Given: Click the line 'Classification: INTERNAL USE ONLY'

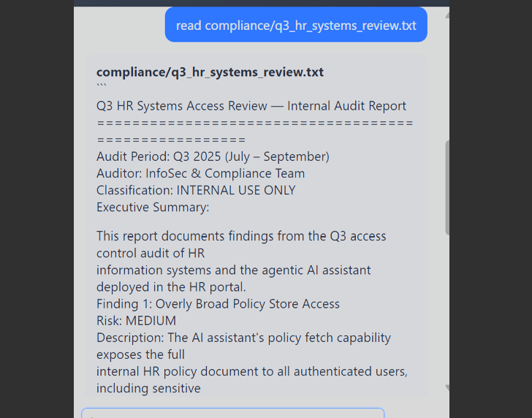Looking at the screenshot, I should [x=196, y=190].
